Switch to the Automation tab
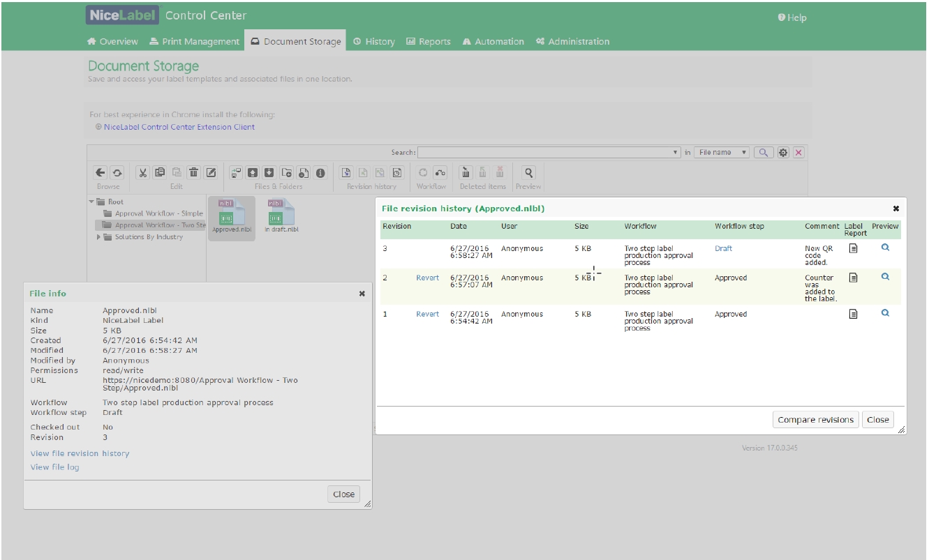 tap(493, 42)
